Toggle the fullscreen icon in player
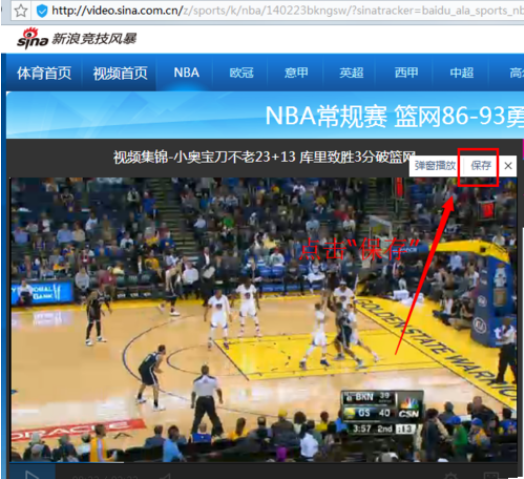Image resolution: width=524 pixels, height=479 pixels. [491, 476]
